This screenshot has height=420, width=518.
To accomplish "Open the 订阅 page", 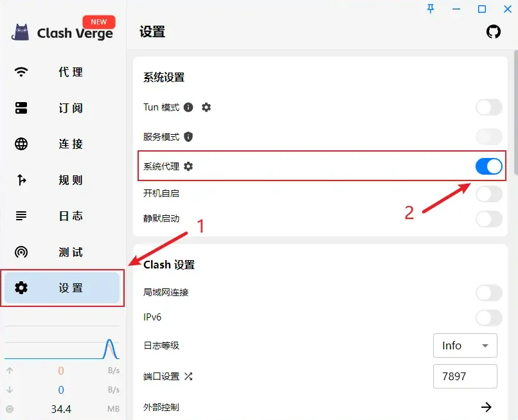I will (x=71, y=108).
